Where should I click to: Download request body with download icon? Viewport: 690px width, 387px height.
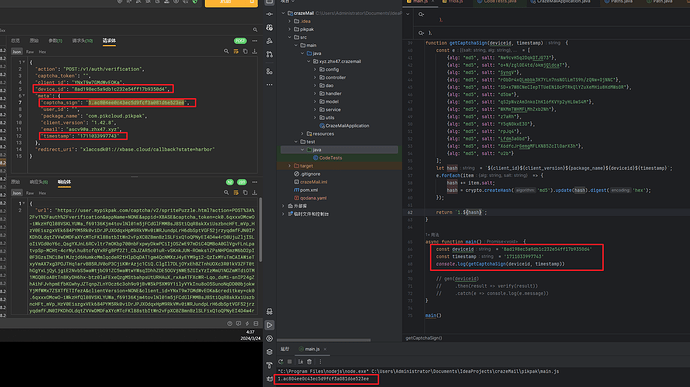coord(254,52)
